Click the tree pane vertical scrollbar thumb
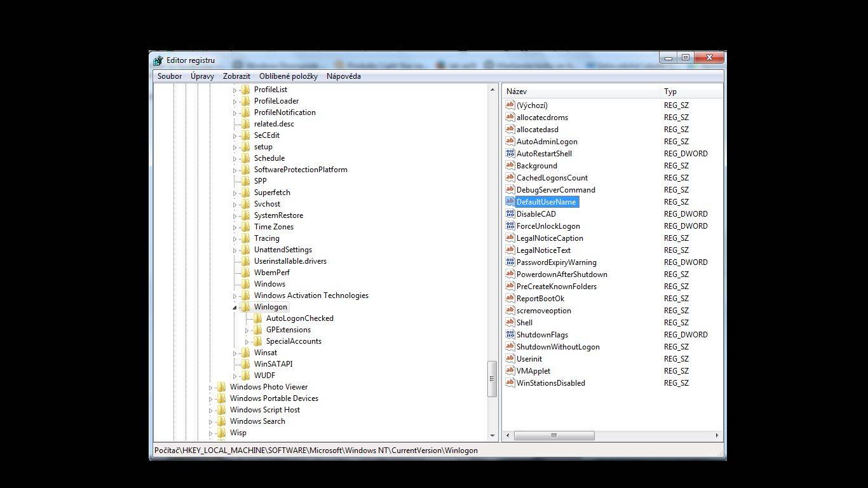 coord(492,379)
